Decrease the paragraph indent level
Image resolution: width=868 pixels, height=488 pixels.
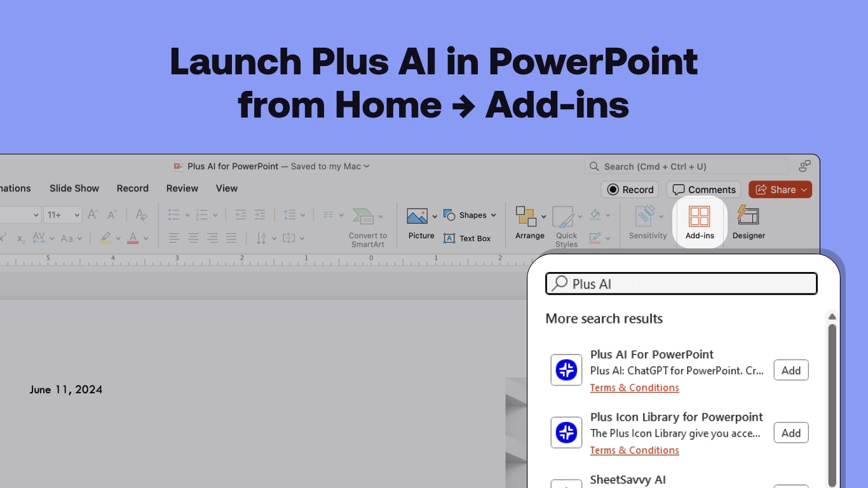[240, 215]
